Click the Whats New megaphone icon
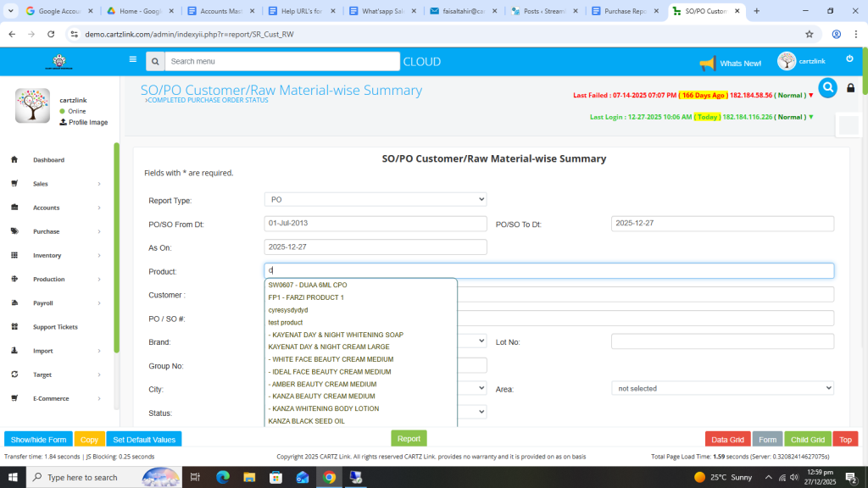 (708, 64)
